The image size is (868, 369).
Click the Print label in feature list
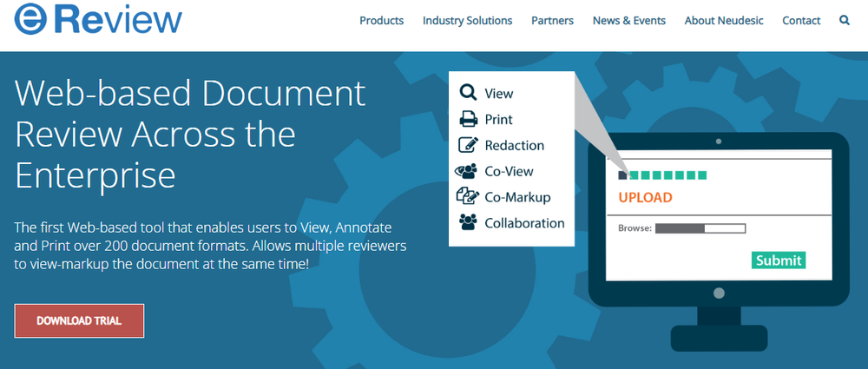pos(499,119)
